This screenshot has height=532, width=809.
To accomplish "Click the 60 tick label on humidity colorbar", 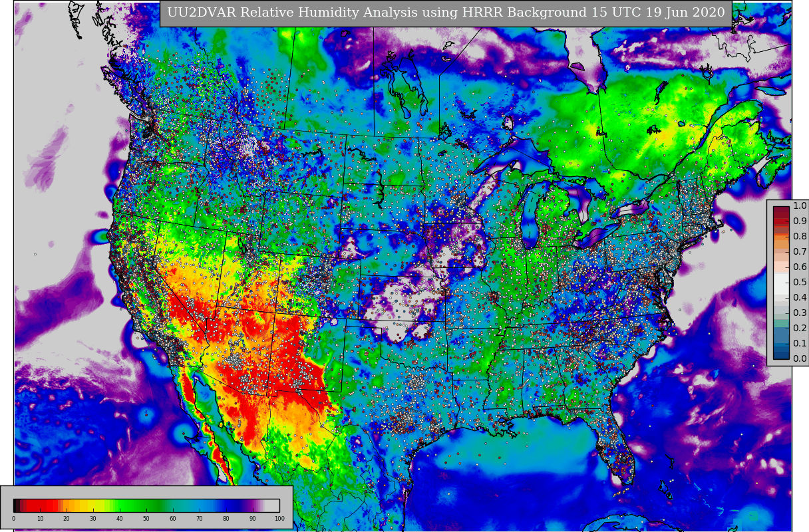I will tap(173, 519).
